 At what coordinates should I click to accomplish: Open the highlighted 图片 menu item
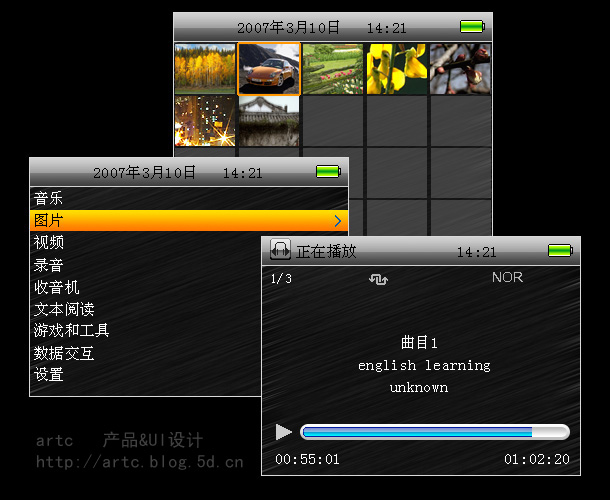coord(189,221)
